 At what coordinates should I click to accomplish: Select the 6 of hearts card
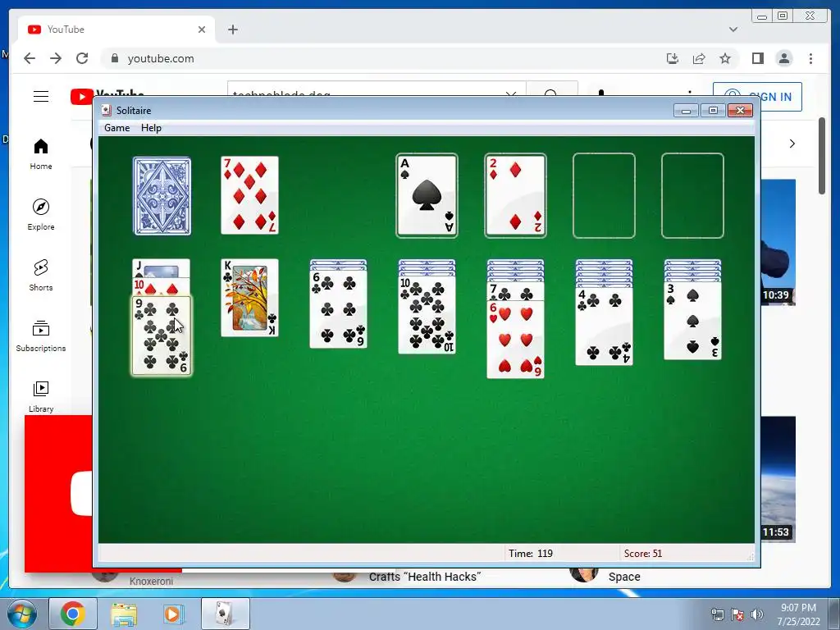(515, 340)
